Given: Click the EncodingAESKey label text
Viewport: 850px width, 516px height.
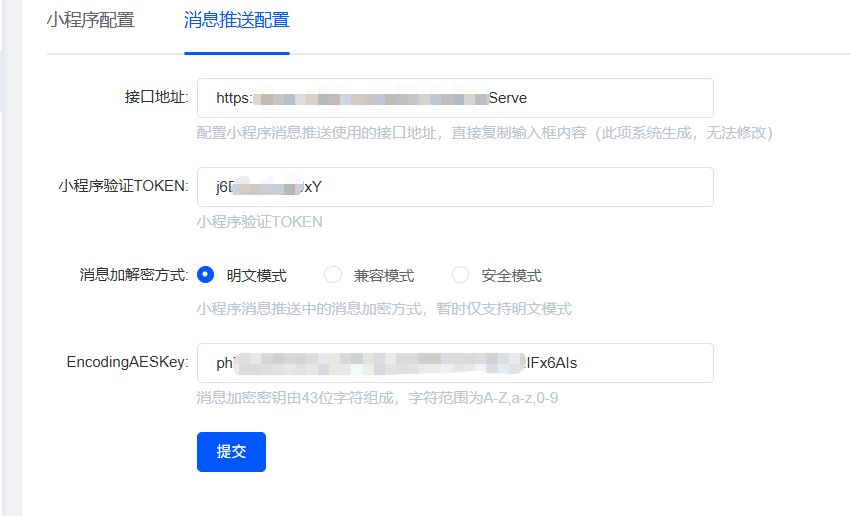Looking at the screenshot, I should 127,362.
